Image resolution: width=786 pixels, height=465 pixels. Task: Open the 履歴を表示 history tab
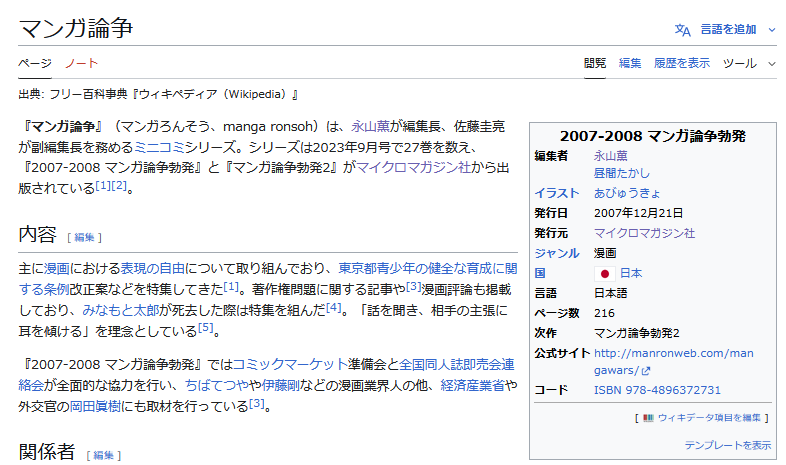[x=682, y=63]
